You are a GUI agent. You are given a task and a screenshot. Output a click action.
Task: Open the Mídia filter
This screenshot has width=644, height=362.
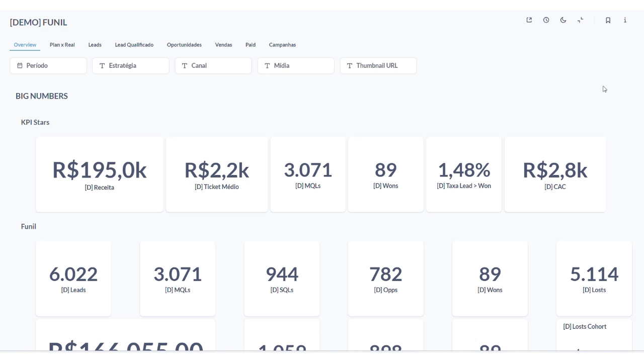295,66
